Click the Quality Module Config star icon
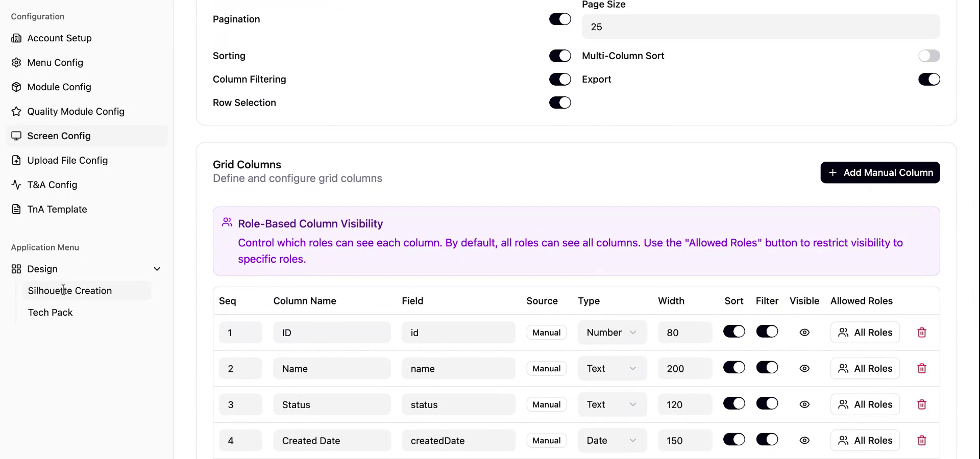Screen dimensions: 980x459 pos(16,111)
